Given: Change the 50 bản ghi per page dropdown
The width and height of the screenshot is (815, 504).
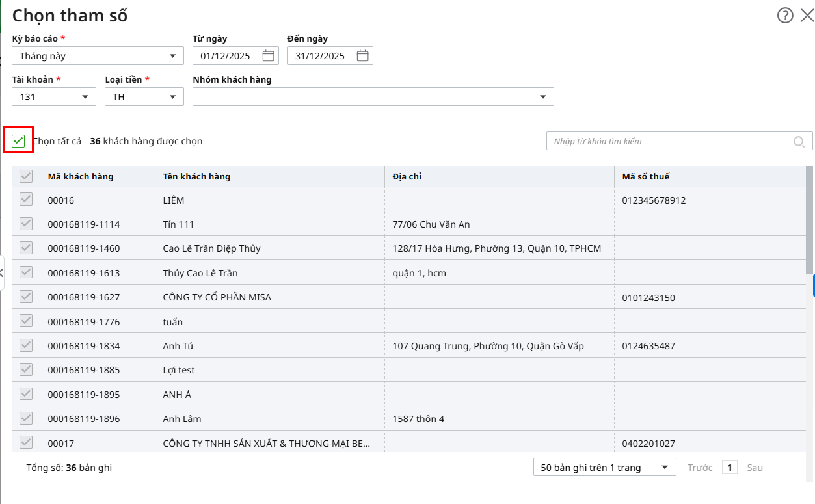Looking at the screenshot, I should coord(664,468).
